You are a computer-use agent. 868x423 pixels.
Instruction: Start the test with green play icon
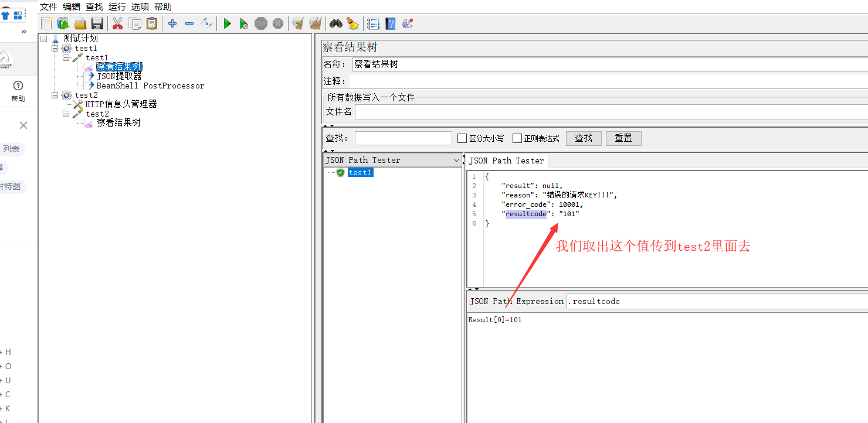coord(228,23)
